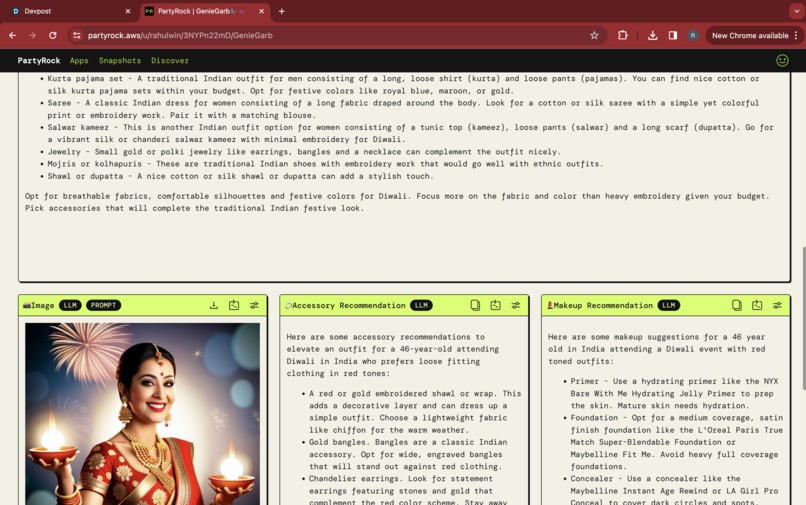The height and width of the screenshot is (505, 806).
Task: Click the LLM badge on Image widget
Action: [70, 305]
